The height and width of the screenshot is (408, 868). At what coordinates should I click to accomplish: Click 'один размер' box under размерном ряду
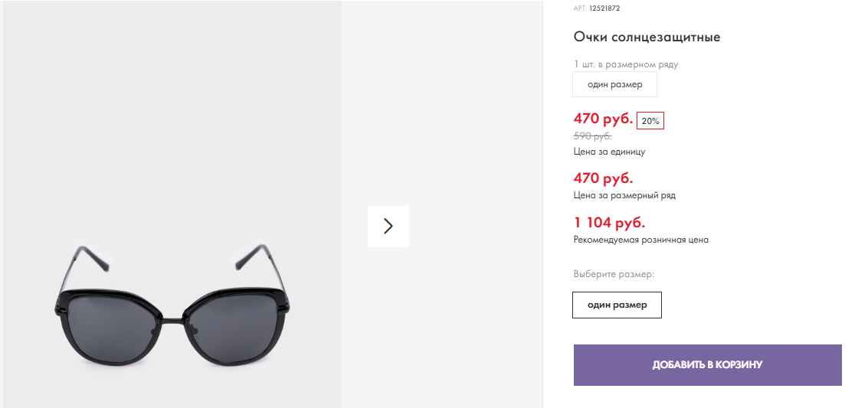pyautogui.click(x=614, y=84)
